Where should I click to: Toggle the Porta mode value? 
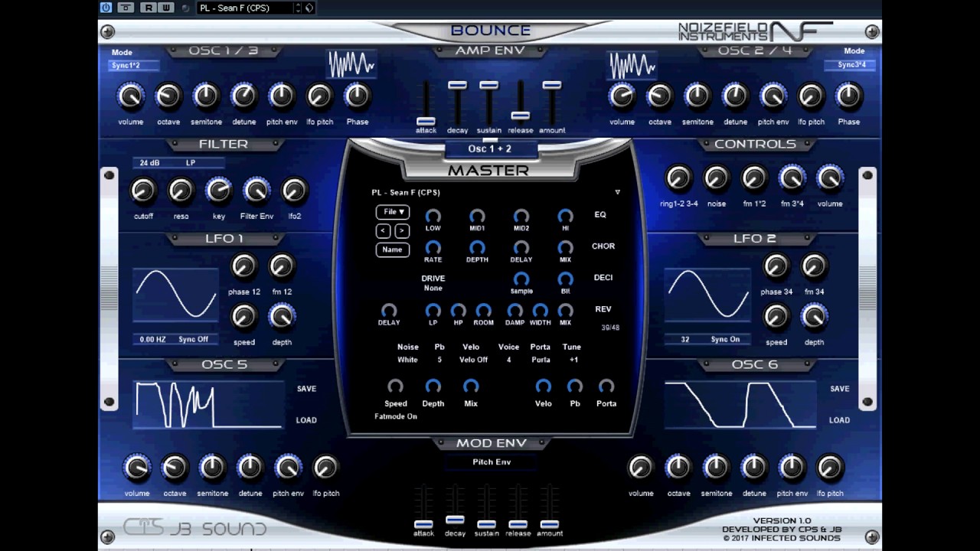click(541, 360)
